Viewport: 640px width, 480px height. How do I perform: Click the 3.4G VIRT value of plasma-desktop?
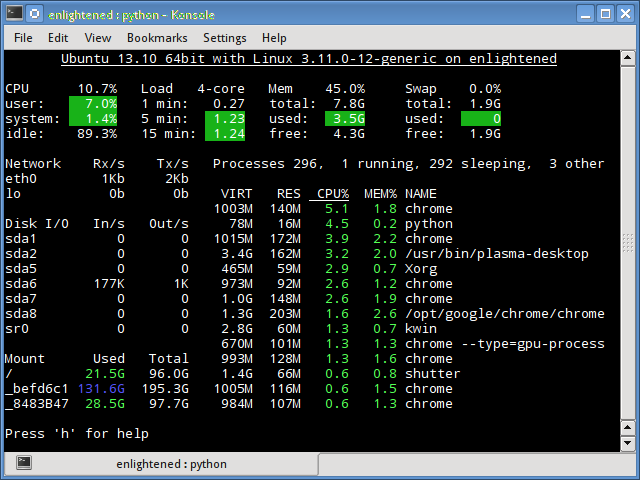[x=237, y=253]
